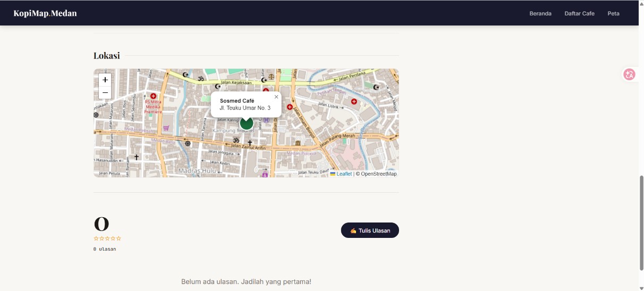The width and height of the screenshot is (644, 291).
Task: Zoom in on the map
Action: pyautogui.click(x=105, y=80)
